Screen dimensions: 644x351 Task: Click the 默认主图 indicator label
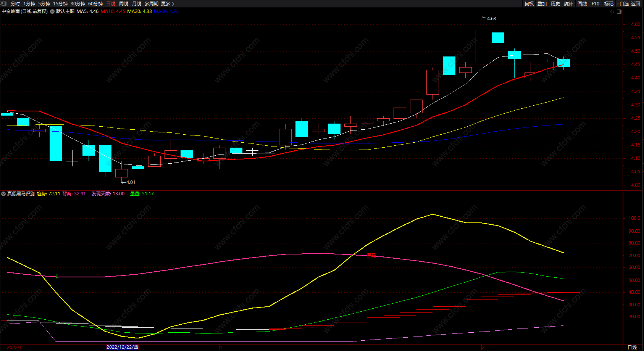pos(65,11)
